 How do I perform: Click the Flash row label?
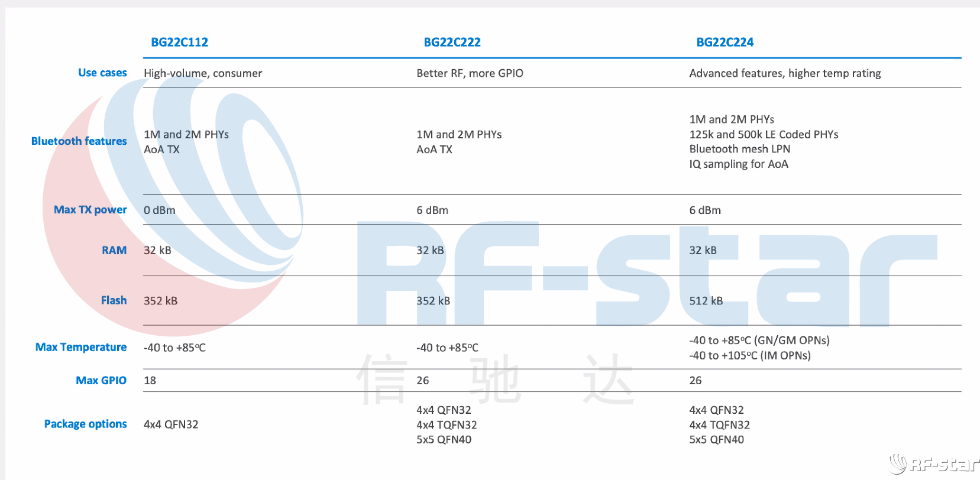click(114, 300)
